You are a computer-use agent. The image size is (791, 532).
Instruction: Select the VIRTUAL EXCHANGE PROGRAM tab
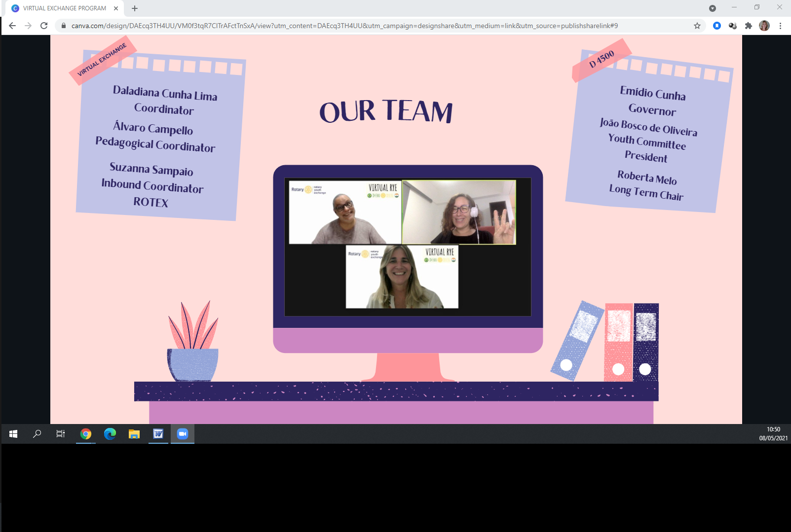pyautogui.click(x=64, y=8)
